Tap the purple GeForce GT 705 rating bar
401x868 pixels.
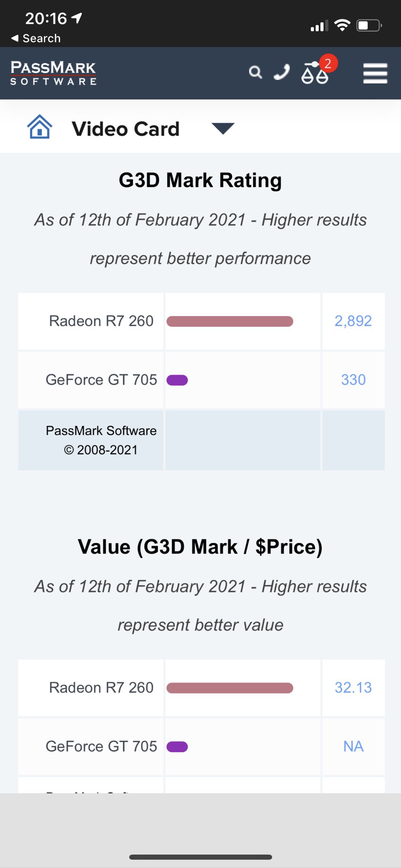177,380
